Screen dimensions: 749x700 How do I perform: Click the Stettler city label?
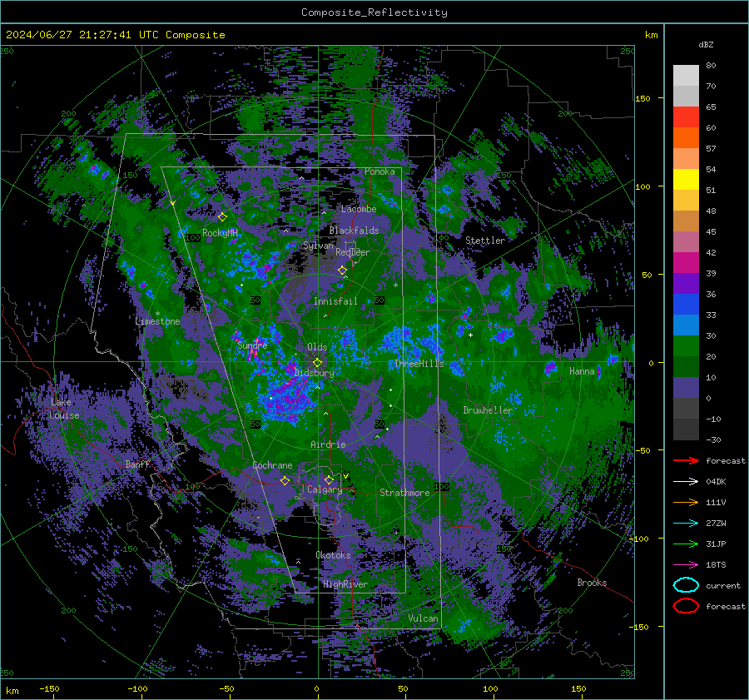pos(485,241)
